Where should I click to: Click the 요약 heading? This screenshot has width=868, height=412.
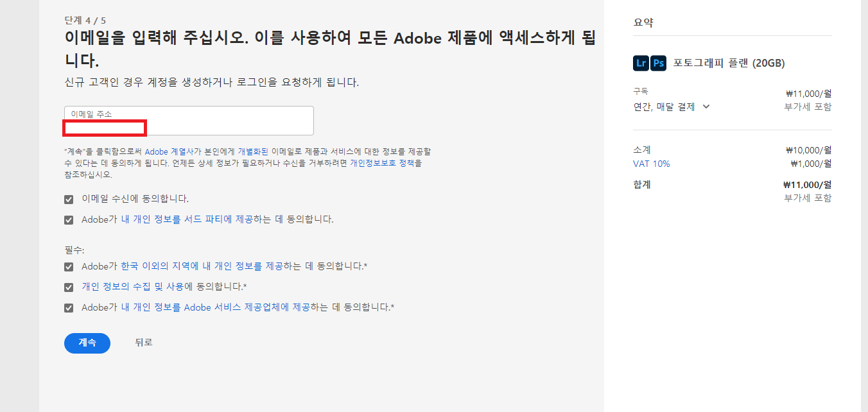coord(643,22)
